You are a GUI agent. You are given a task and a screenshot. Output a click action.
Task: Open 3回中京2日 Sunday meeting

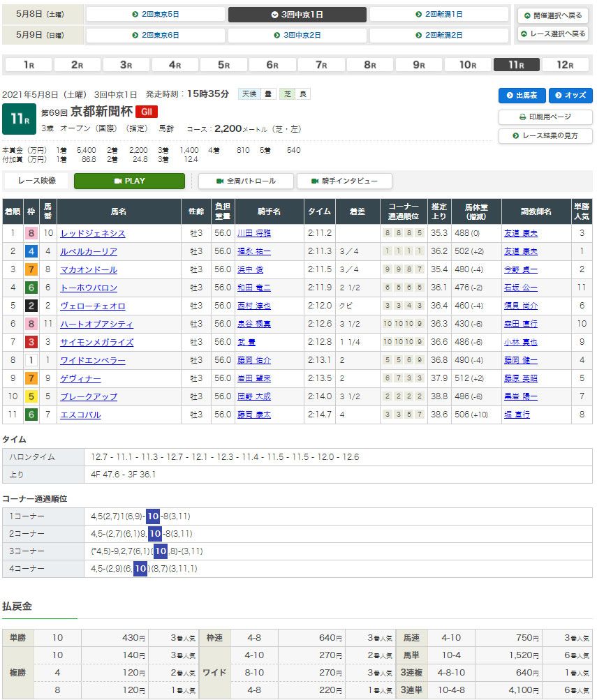pos(297,35)
